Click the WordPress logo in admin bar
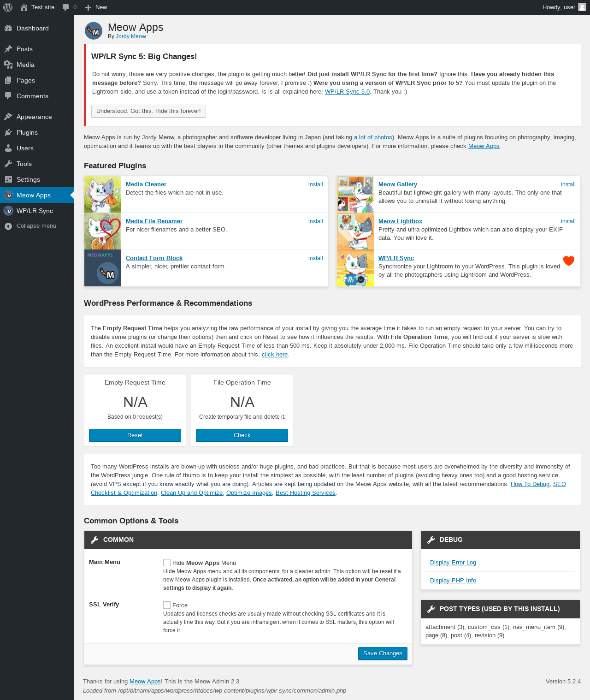Image resolution: width=590 pixels, height=700 pixels. pos(8,7)
